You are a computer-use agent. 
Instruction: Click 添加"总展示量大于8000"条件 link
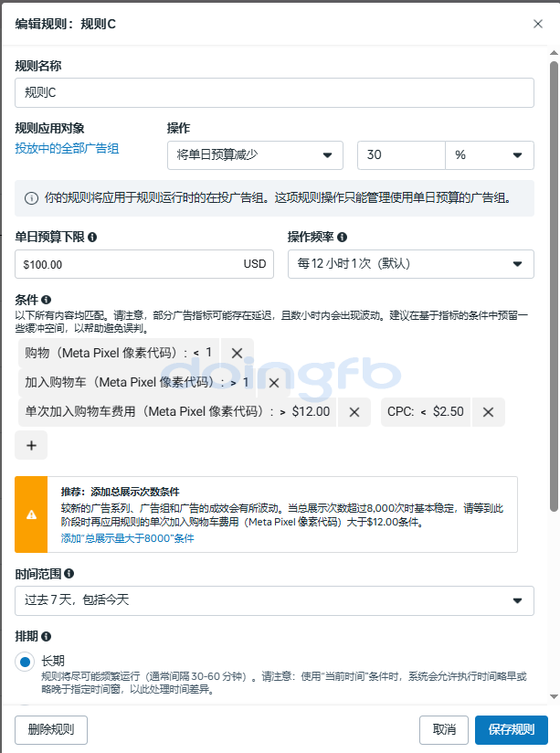point(127,538)
